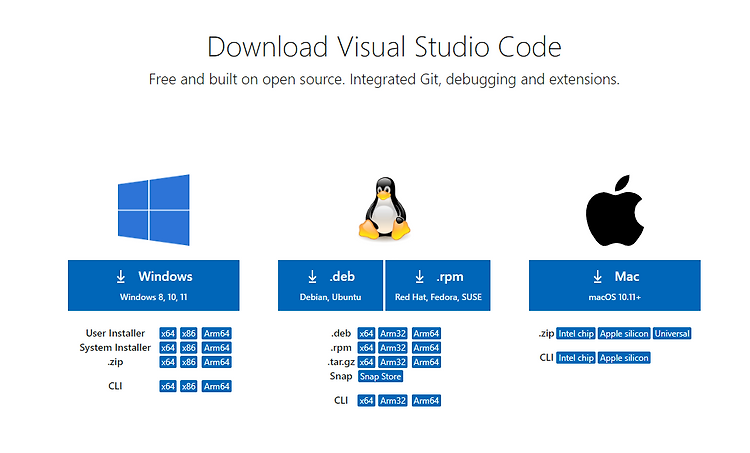The width and height of the screenshot is (750, 453).
Task: Get the Windows .zip Arm64 build
Action: [x=217, y=362]
